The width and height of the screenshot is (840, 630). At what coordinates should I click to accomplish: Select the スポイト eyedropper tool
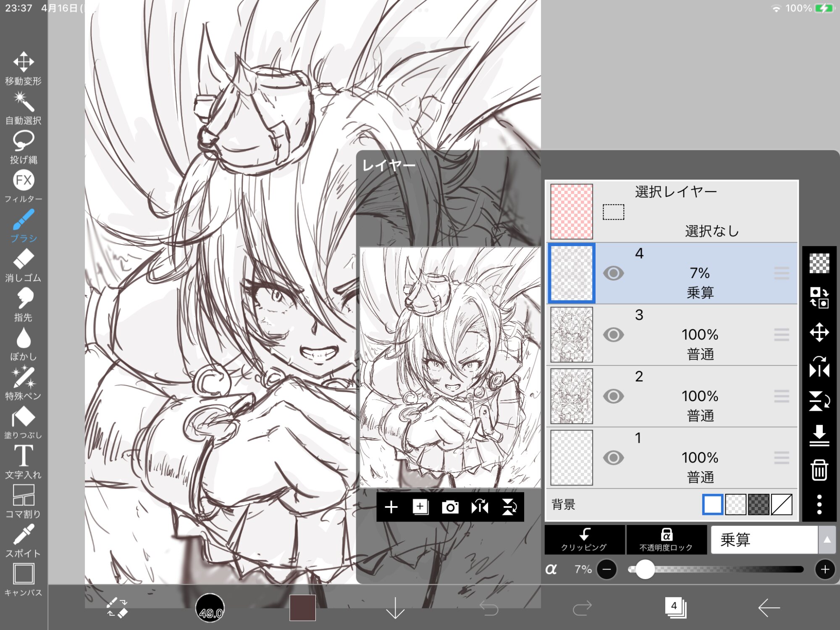[24, 541]
